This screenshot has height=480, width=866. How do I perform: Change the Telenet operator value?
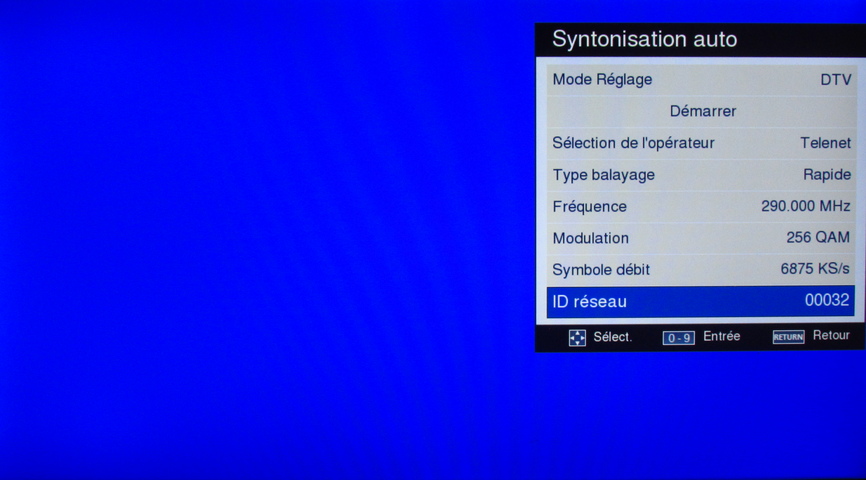point(825,143)
